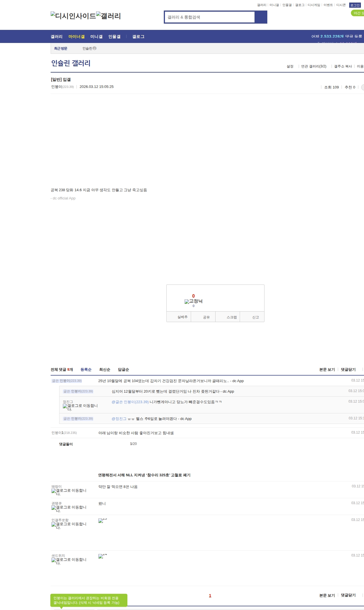
Task: Click 본문 보기 below the comments
Action: pyautogui.click(x=327, y=595)
